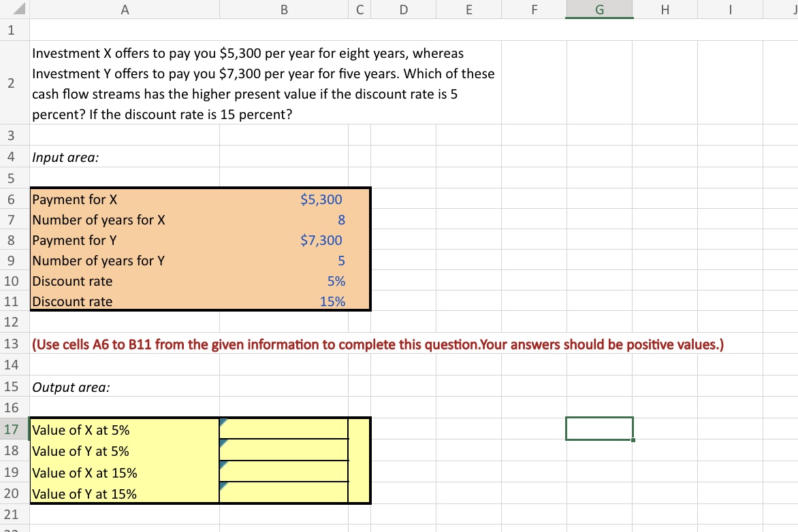Select column header H

[x=665, y=10]
